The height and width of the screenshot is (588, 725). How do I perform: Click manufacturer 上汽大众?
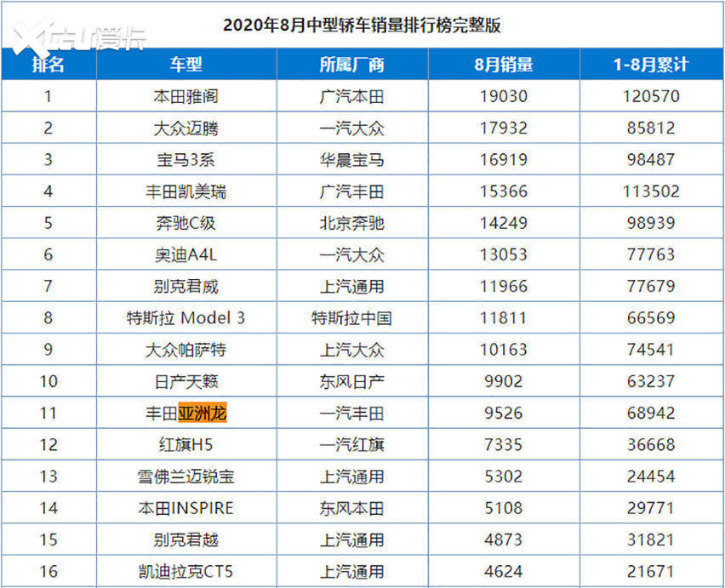pos(352,350)
